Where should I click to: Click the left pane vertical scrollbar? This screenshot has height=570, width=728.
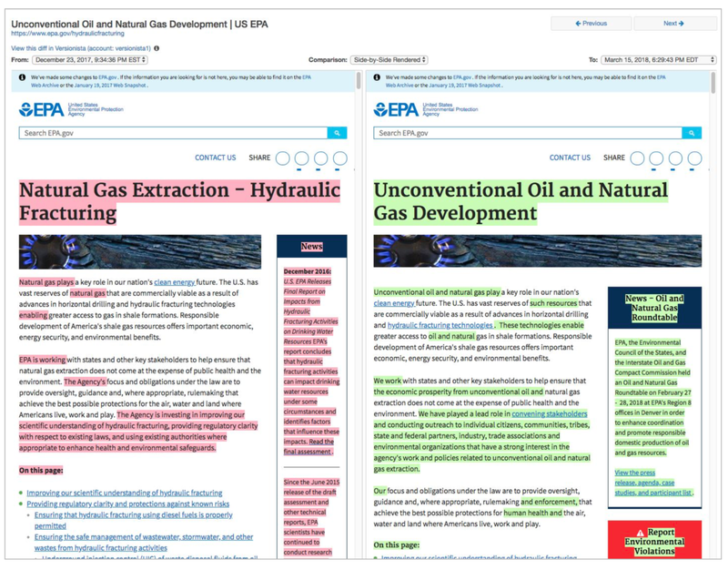pos(359,81)
